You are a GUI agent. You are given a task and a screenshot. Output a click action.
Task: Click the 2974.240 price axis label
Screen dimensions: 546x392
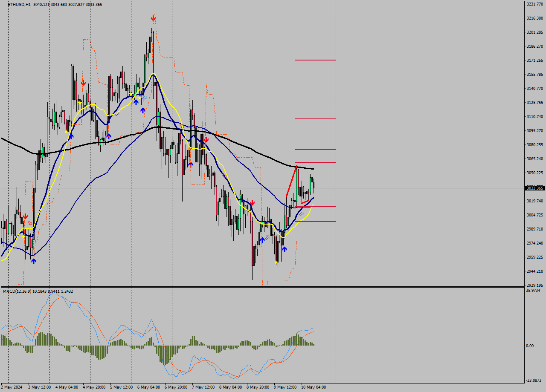pos(535,243)
